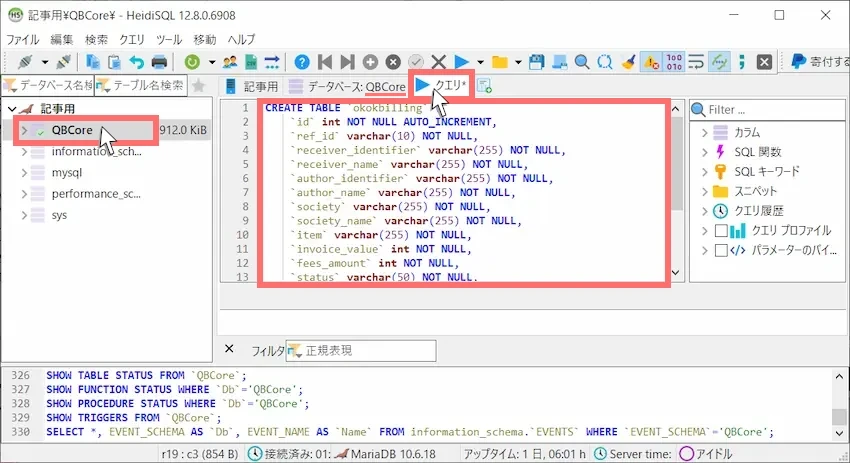The width and height of the screenshot is (850, 463).
Task: Open the ファイル menu
Action: [x=22, y=40]
